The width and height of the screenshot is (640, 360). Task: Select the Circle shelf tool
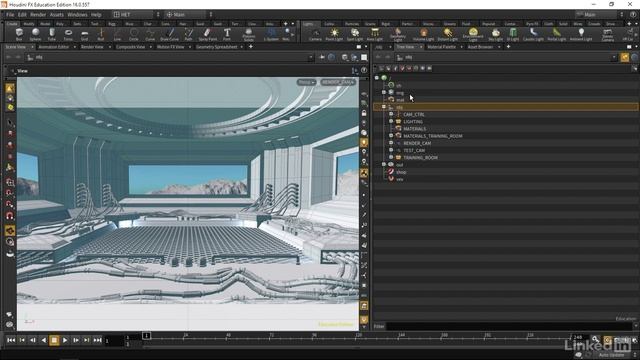(x=133, y=34)
